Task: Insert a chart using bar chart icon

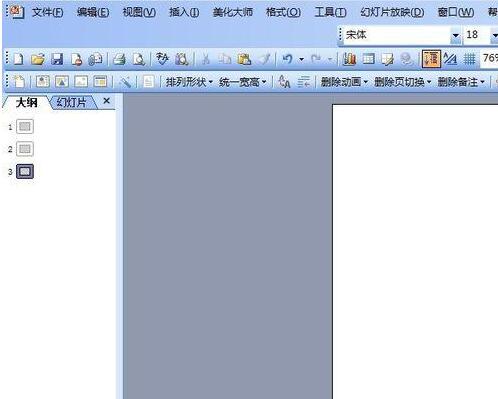Action: pyautogui.click(x=349, y=60)
